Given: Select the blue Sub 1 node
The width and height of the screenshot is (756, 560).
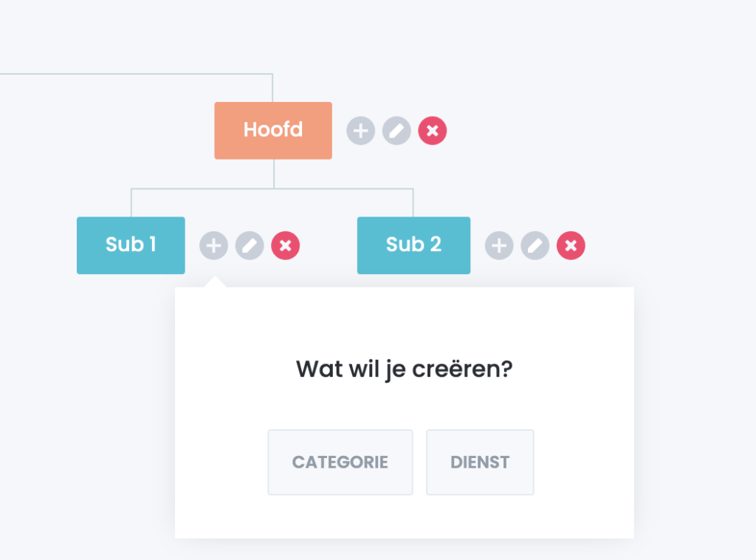Looking at the screenshot, I should pos(131,245).
